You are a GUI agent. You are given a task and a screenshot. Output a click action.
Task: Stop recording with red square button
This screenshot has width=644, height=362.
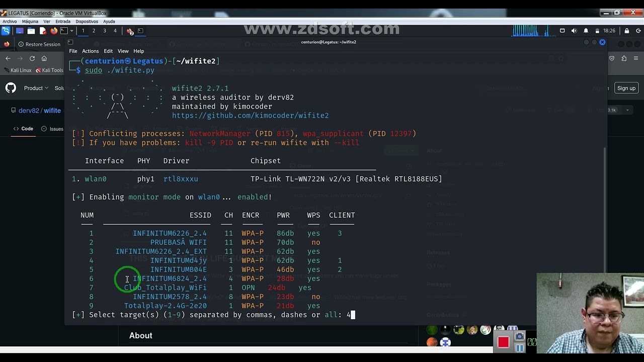coord(503,342)
